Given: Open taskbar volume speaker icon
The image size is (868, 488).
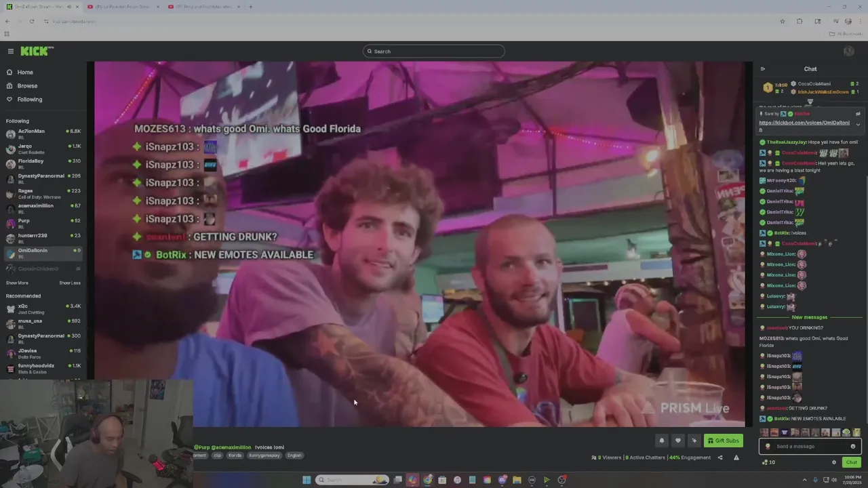Looking at the screenshot, I should coord(833,480).
